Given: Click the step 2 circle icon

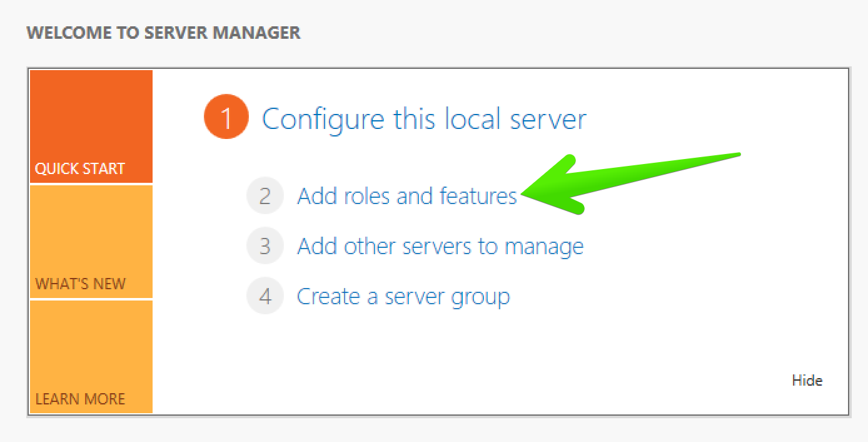Looking at the screenshot, I should click(265, 196).
